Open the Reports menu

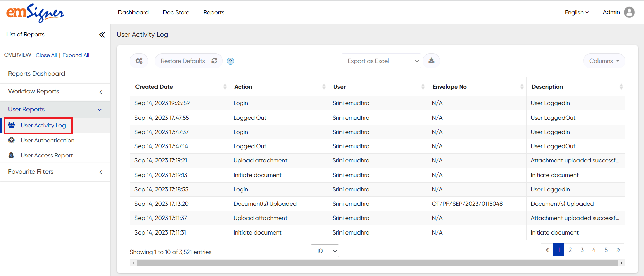click(214, 12)
